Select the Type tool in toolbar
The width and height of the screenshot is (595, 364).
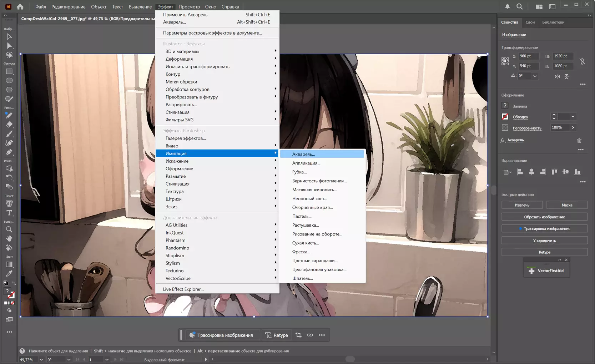pyautogui.click(x=9, y=213)
